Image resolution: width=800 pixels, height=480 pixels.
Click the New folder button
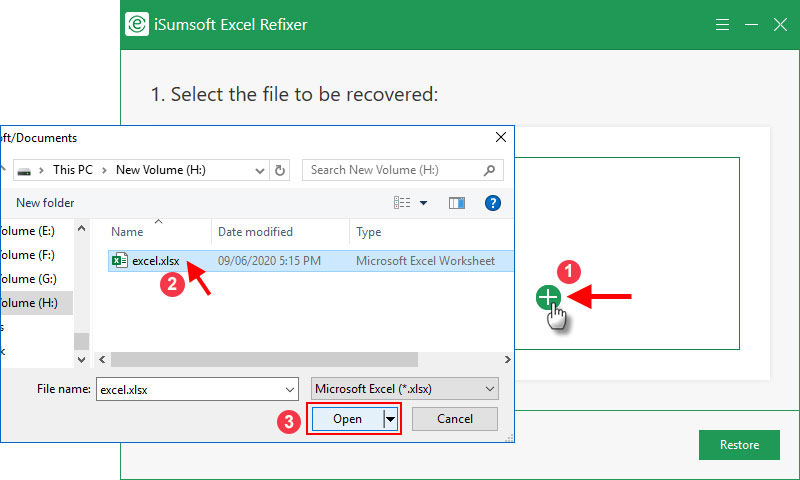pos(45,203)
